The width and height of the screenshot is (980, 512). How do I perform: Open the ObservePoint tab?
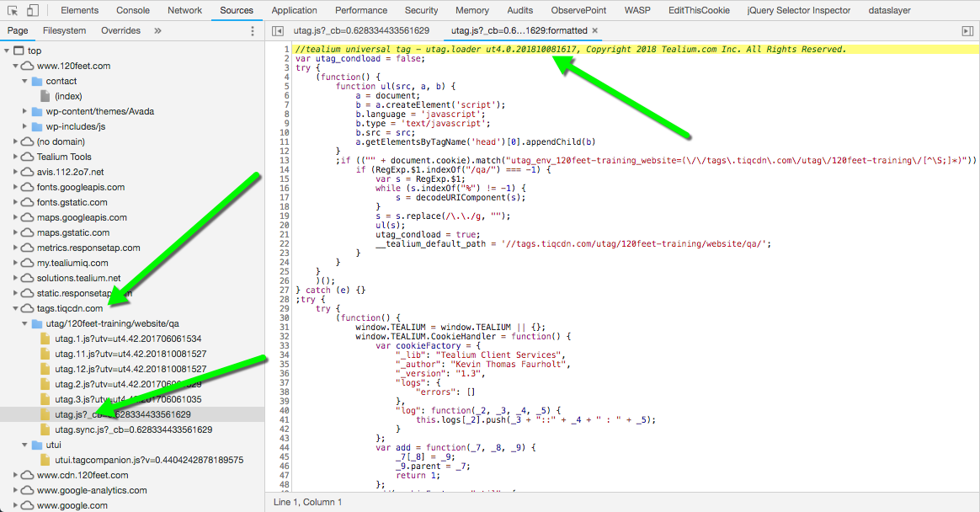(578, 11)
